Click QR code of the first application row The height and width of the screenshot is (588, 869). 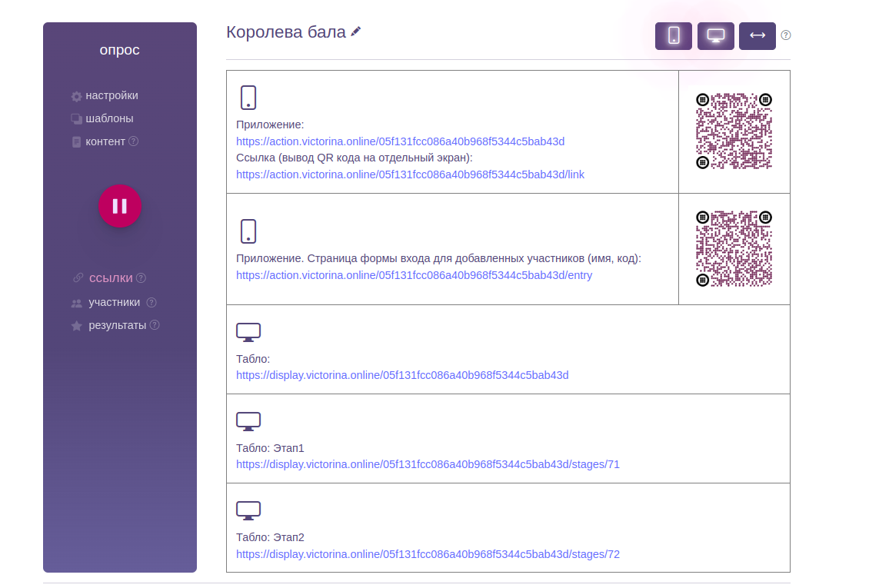pos(734,131)
